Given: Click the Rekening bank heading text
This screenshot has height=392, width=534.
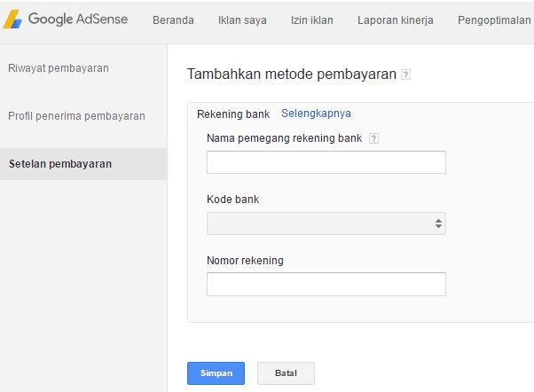Looking at the screenshot, I should [233, 114].
